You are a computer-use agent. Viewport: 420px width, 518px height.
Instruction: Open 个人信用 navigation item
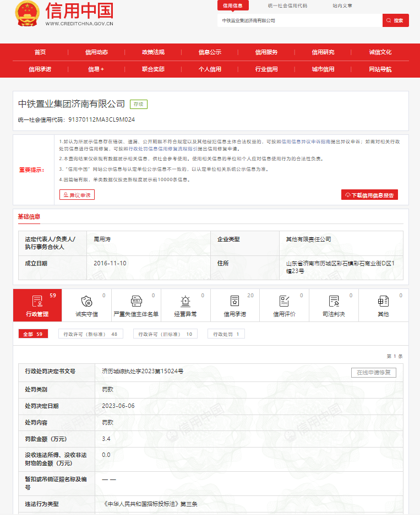(x=210, y=69)
